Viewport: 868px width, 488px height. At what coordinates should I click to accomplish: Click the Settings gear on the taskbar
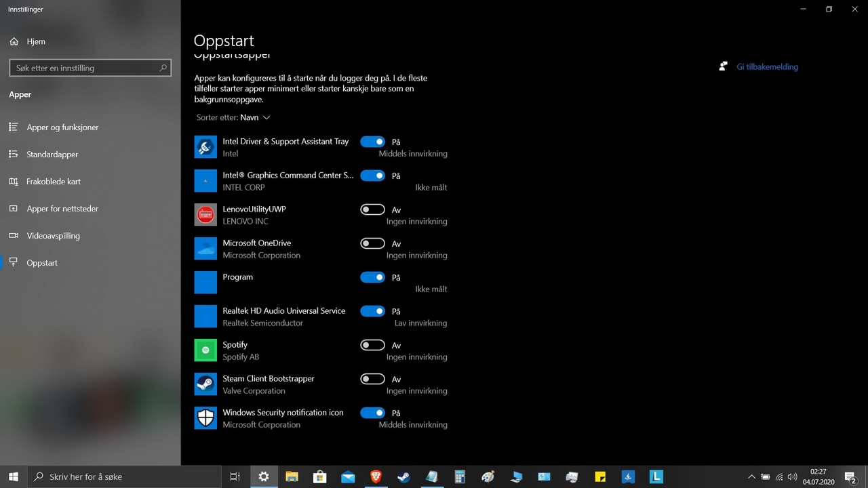(264, 476)
